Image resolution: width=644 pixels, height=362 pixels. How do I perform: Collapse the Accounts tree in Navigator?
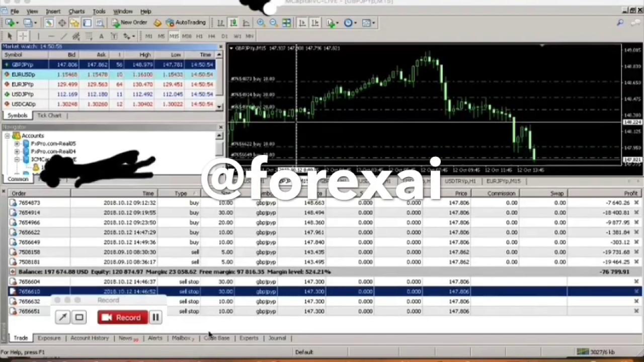pyautogui.click(x=7, y=136)
